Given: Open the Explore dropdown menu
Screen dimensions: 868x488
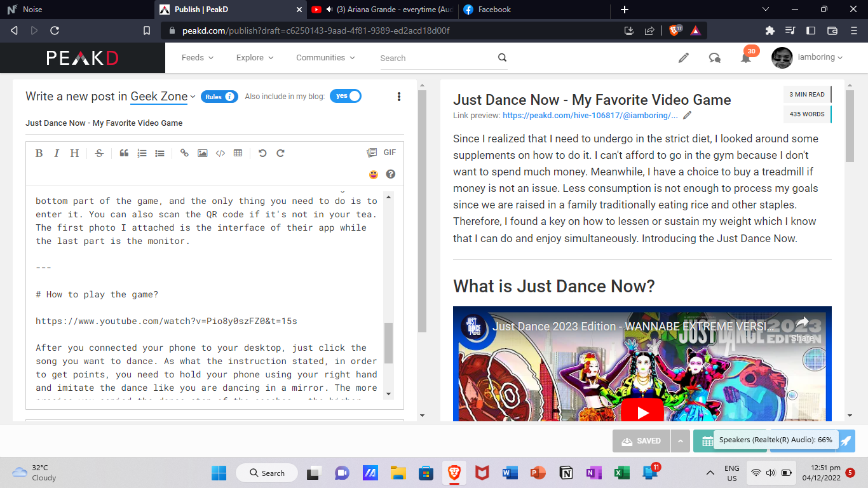Looking at the screenshot, I should pyautogui.click(x=255, y=57).
